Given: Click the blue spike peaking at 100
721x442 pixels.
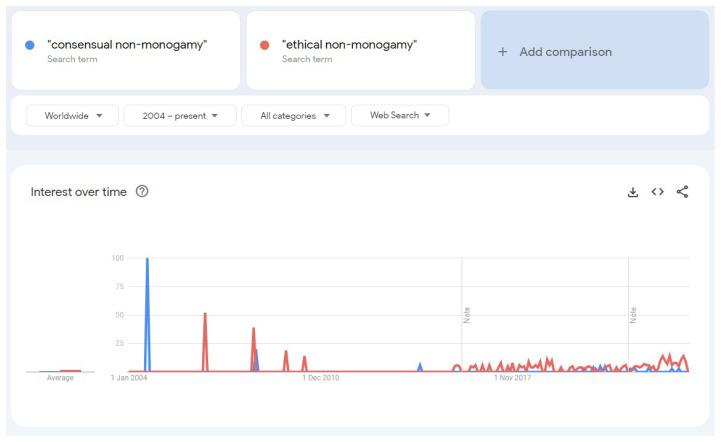Looking at the screenshot, I should [147, 314].
